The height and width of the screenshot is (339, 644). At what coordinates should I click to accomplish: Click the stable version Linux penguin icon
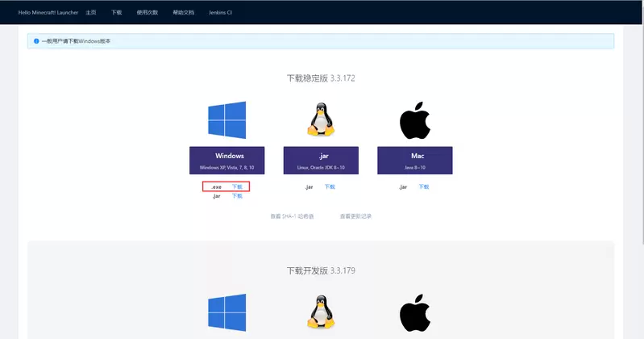point(321,119)
